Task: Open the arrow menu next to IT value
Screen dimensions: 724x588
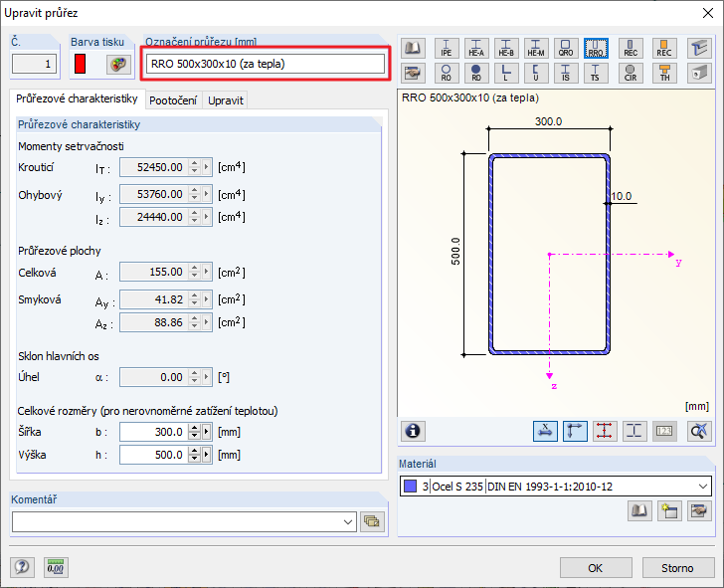Action: pos(207,167)
